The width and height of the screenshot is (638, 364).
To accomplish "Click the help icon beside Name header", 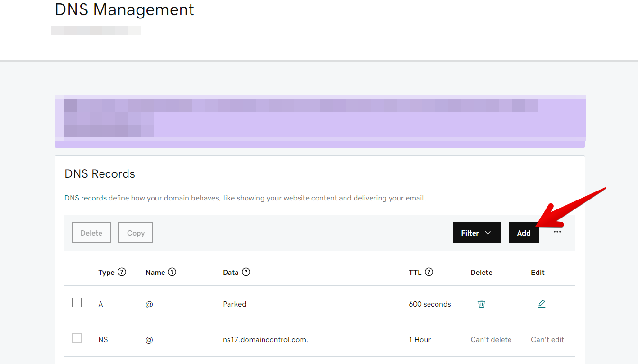I will 172,272.
